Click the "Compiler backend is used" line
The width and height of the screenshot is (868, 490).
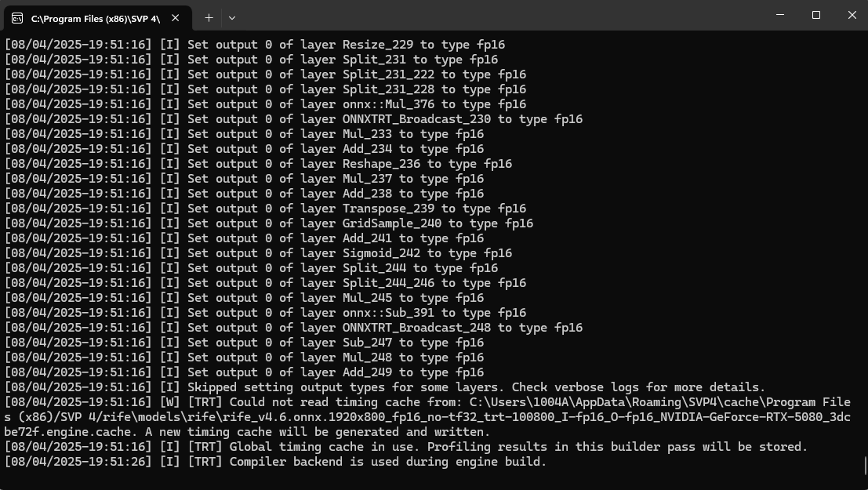[275, 462]
